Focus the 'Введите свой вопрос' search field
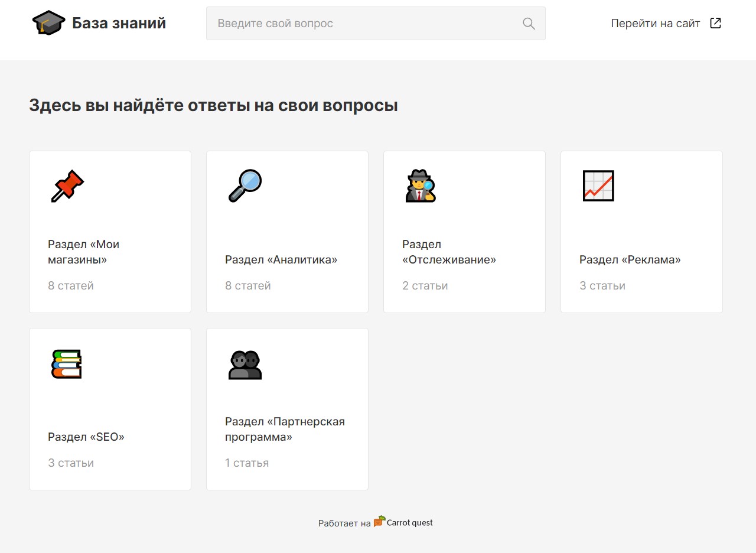 tap(376, 24)
